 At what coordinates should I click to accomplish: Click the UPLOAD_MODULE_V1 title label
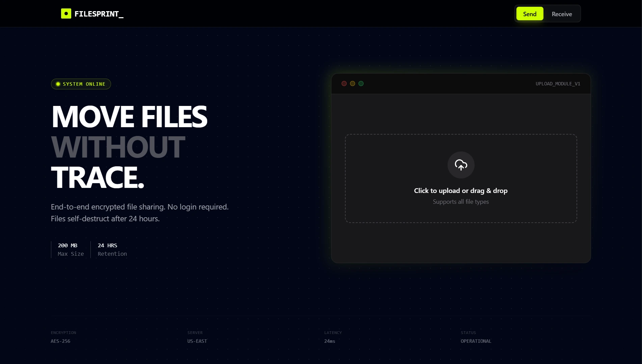coord(558,83)
